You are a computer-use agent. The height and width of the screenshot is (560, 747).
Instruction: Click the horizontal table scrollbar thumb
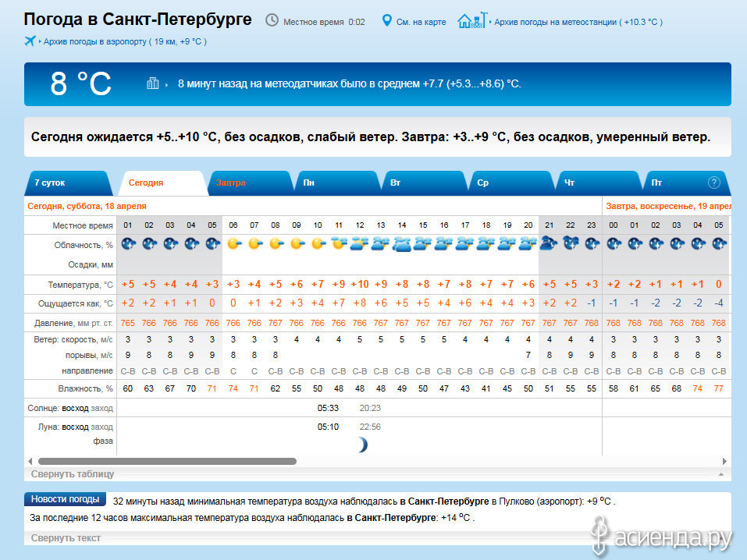167,461
